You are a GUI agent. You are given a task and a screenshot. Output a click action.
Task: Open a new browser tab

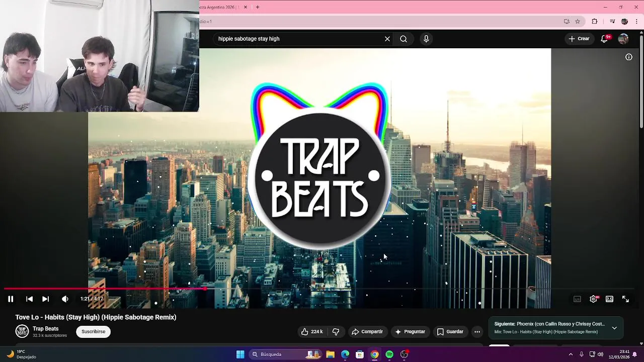pyautogui.click(x=258, y=7)
